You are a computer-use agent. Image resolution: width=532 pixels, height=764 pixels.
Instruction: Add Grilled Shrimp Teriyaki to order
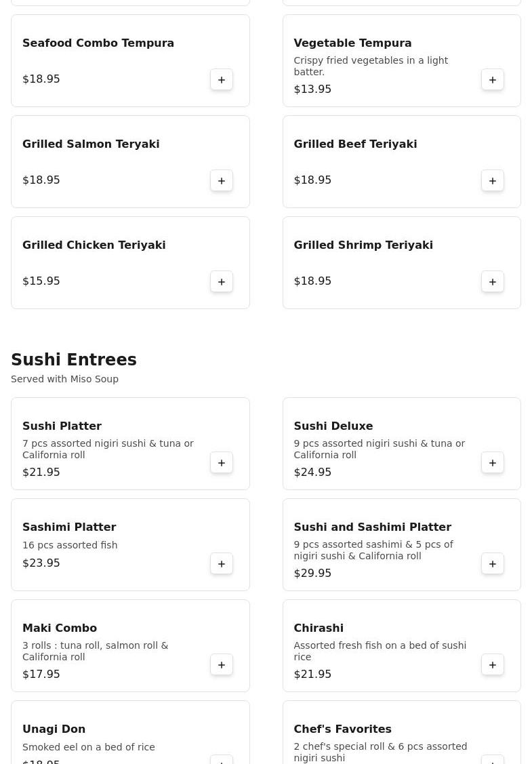[x=493, y=282]
